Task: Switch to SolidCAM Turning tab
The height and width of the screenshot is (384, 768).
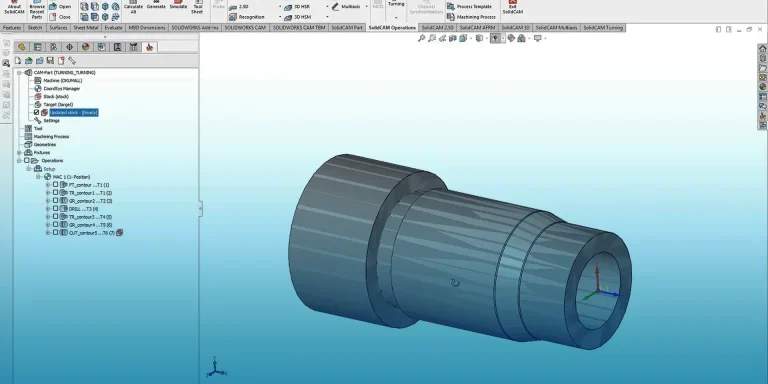Action: 603,28
